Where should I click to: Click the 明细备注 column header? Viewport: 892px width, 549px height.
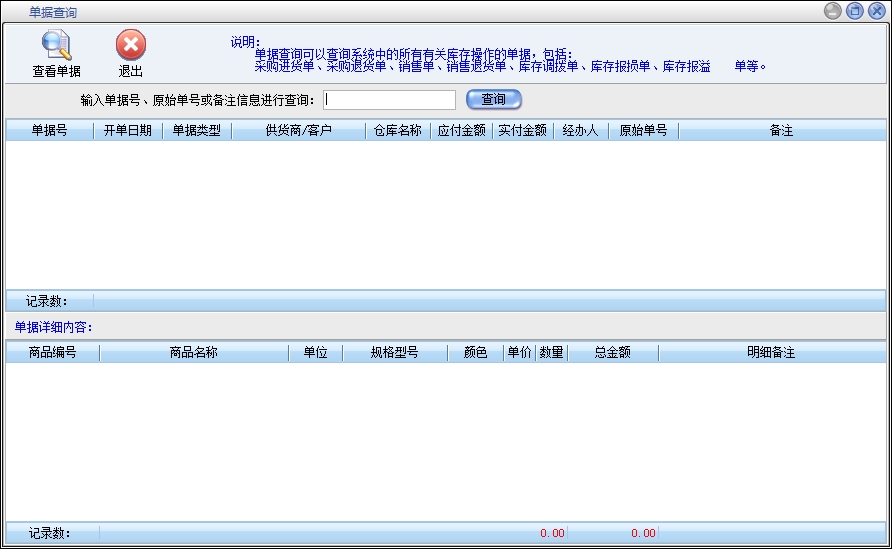click(x=771, y=353)
